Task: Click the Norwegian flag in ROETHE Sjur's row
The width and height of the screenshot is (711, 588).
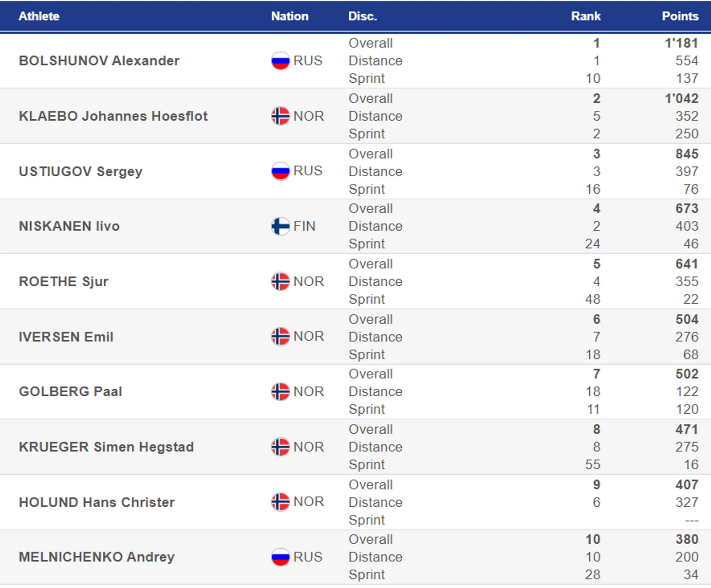Action: (281, 281)
